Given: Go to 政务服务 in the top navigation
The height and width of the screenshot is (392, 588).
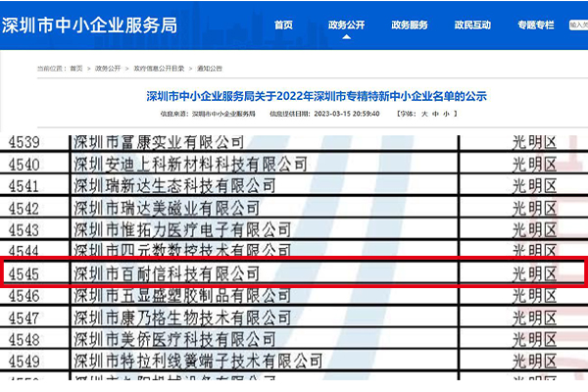Looking at the screenshot, I should (x=410, y=25).
